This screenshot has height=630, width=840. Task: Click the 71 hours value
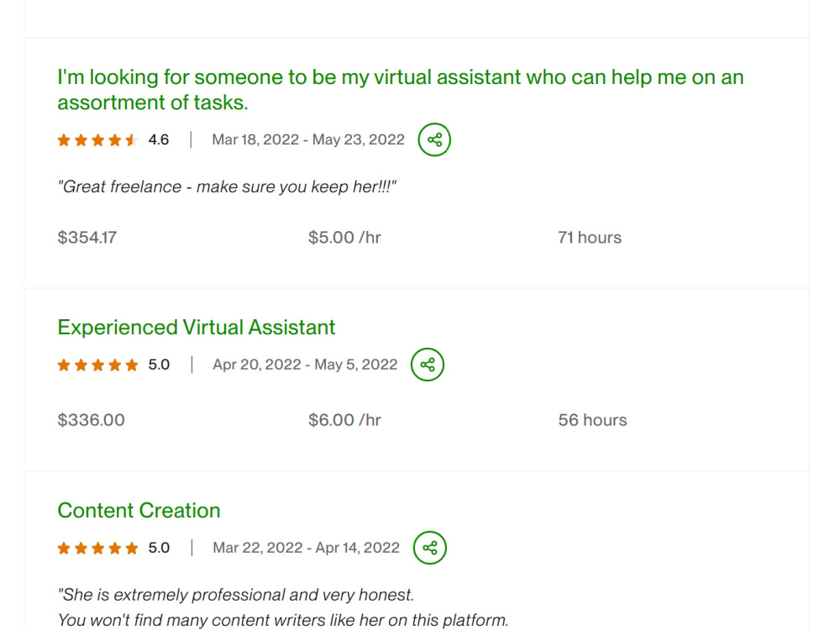[x=590, y=238]
